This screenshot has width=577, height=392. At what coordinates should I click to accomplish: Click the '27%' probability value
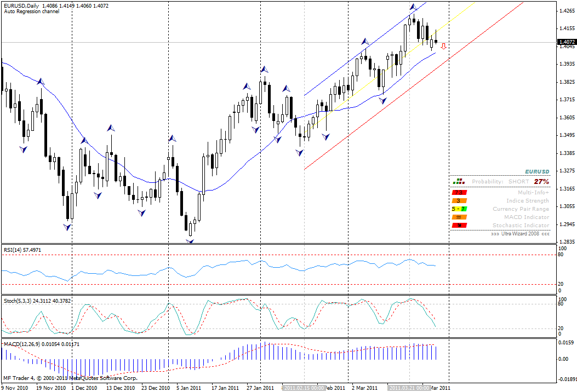542,182
